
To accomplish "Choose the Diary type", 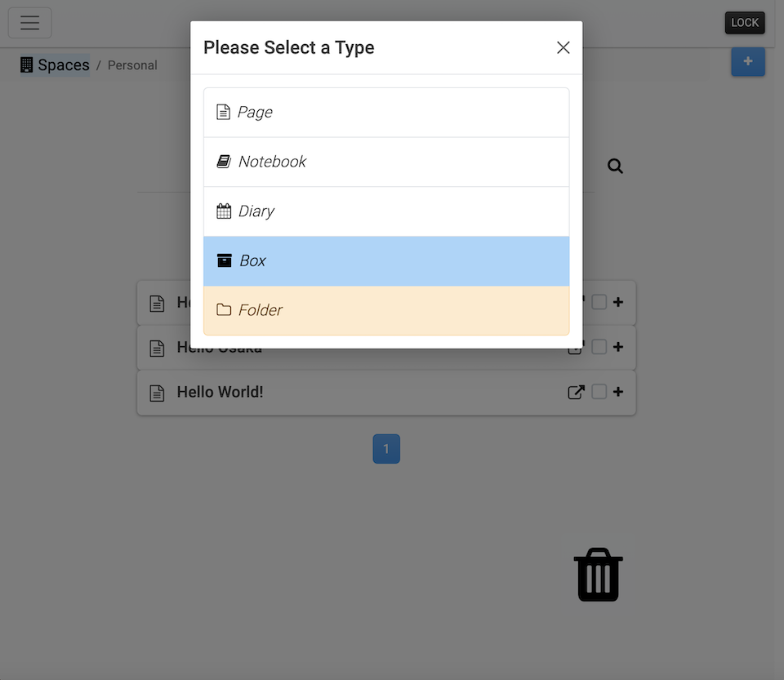I will coord(385,211).
